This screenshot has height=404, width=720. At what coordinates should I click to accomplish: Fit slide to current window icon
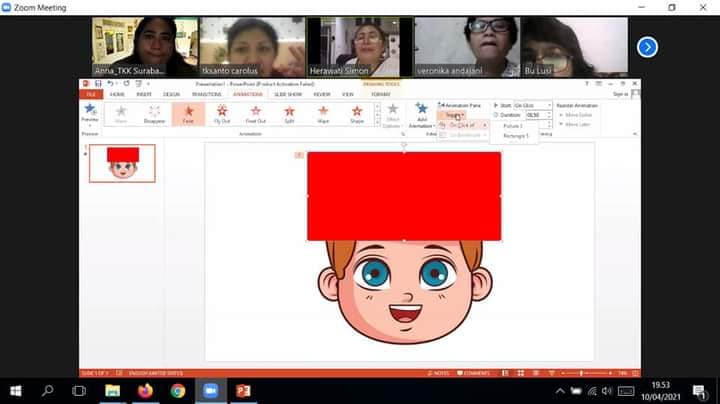(x=636, y=373)
